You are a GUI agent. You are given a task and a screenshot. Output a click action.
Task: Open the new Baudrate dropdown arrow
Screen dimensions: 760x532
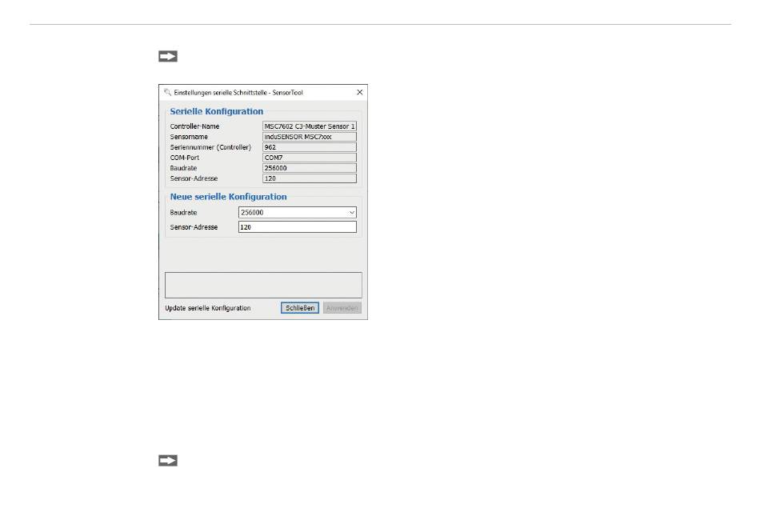click(x=351, y=212)
